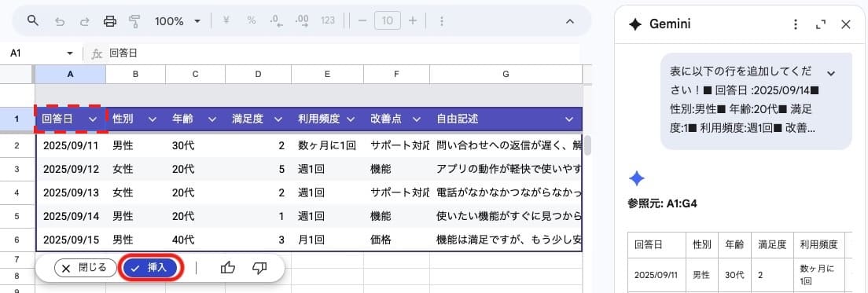Select row 5 header
The height and width of the screenshot is (293, 868).
(x=17, y=216)
